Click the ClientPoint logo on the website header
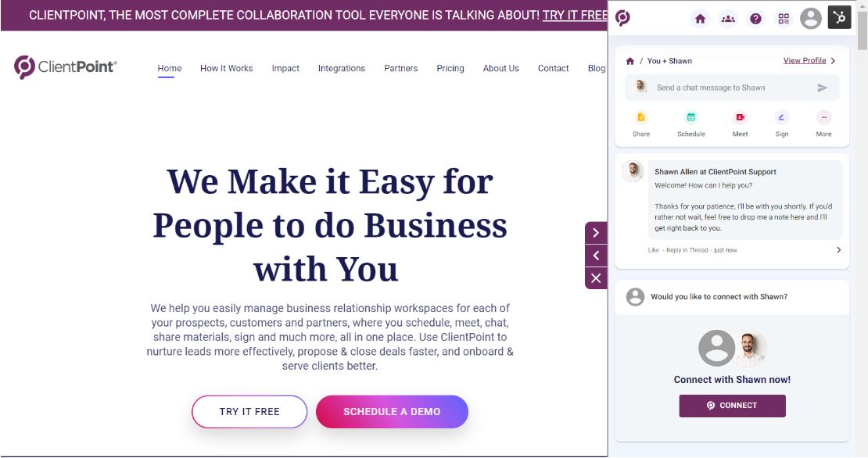 (x=66, y=67)
